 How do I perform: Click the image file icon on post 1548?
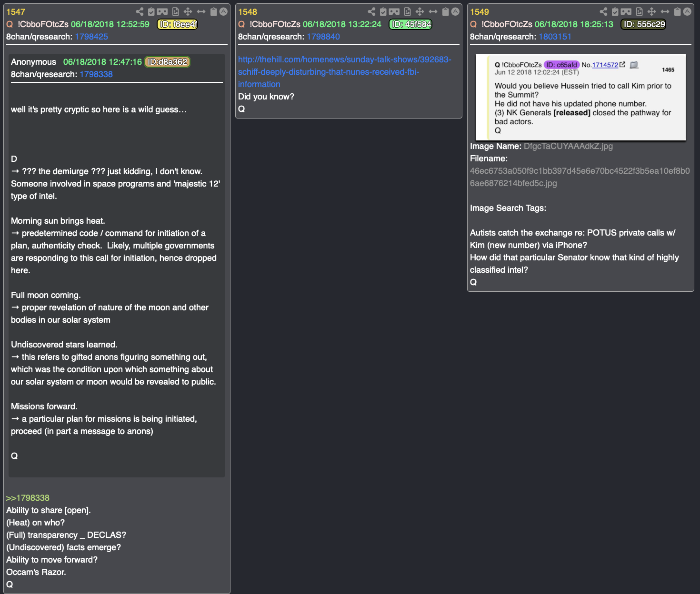click(x=408, y=11)
